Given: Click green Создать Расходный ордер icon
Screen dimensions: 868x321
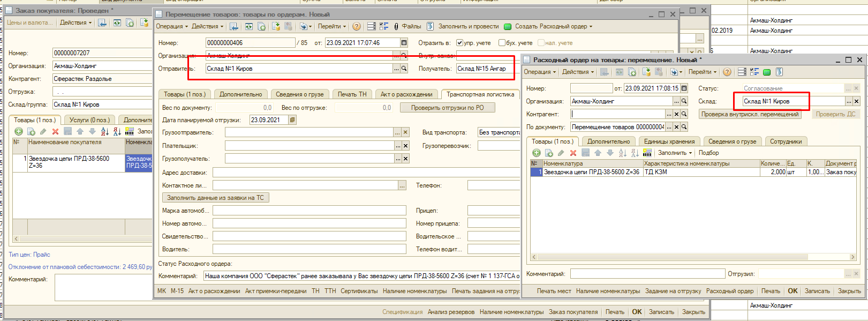Looking at the screenshot, I should (508, 26).
